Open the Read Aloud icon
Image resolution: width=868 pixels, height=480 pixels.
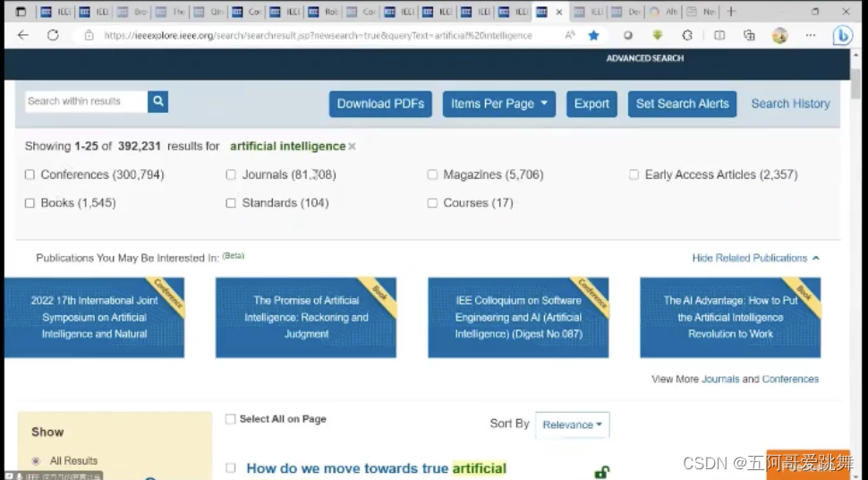tap(570, 36)
